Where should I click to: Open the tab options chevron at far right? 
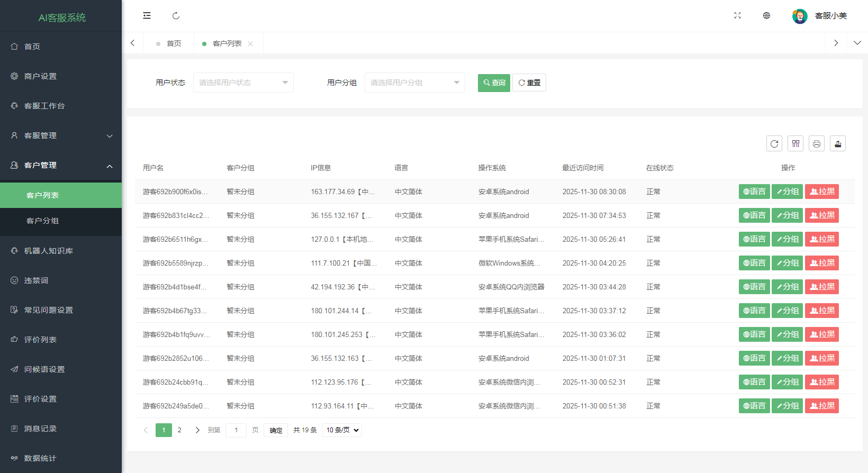pyautogui.click(x=857, y=43)
